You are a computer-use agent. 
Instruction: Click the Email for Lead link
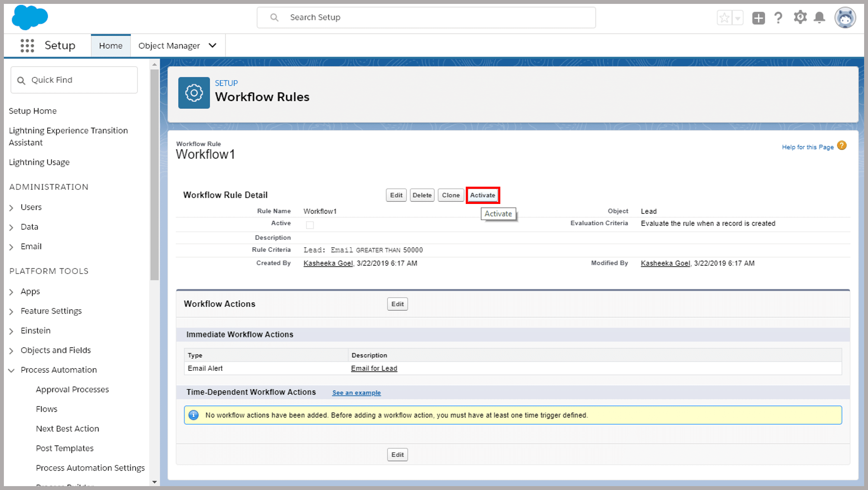[374, 368]
